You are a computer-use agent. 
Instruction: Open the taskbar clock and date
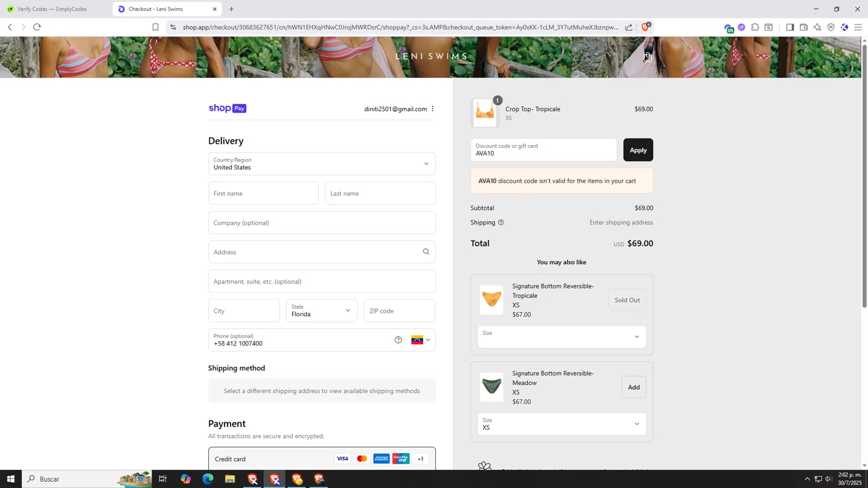point(850,479)
